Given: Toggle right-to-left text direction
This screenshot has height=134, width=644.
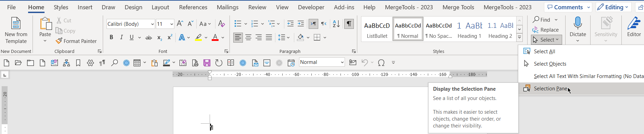Looking at the screenshot, I should [x=324, y=24].
